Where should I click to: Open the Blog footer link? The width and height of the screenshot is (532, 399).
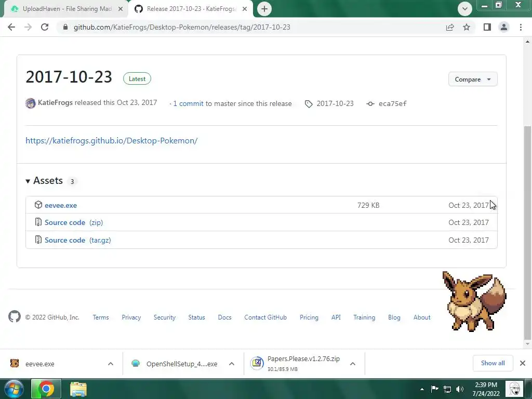coord(394,317)
